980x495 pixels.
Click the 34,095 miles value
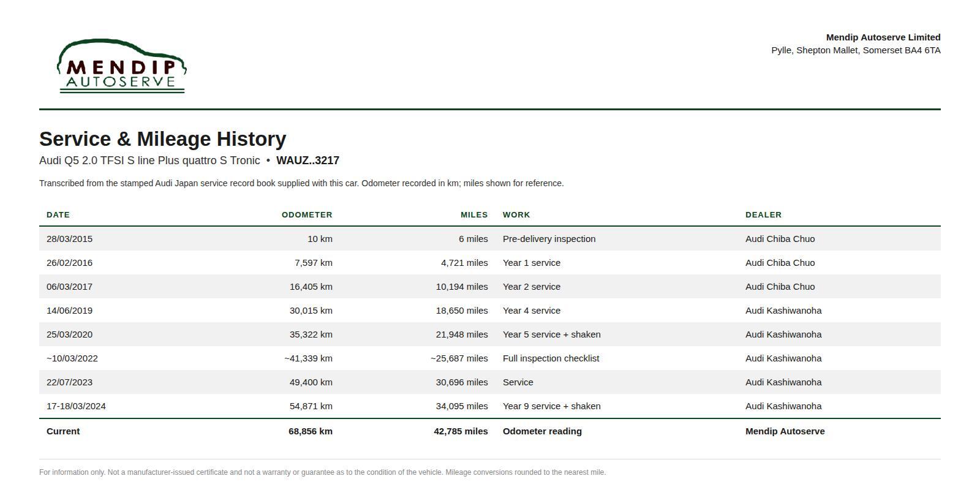coord(462,406)
